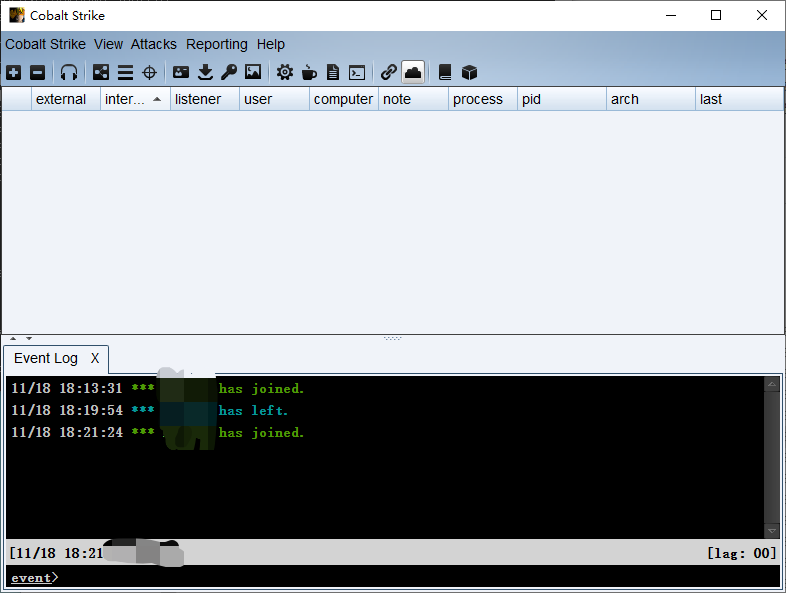The width and height of the screenshot is (786, 593).
Task: Open the Listeners headphones icon
Action: 69,72
